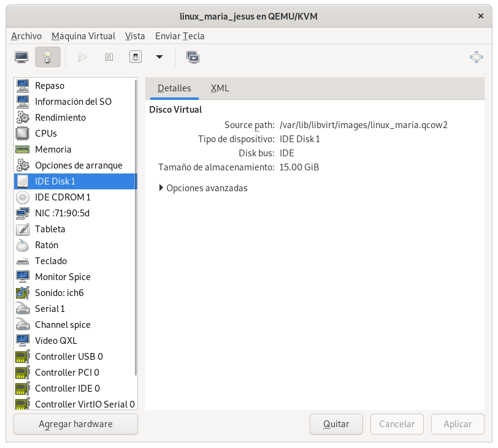Select IDE CDROM 1 in hardware list
This screenshot has height=448, width=498.
pos(63,197)
